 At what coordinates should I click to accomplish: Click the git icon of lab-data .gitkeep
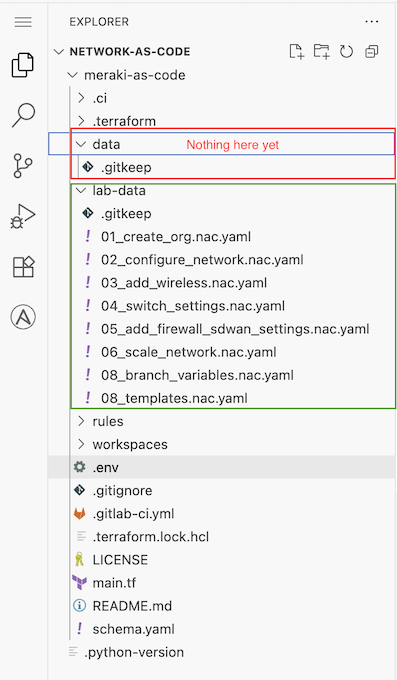click(x=88, y=213)
